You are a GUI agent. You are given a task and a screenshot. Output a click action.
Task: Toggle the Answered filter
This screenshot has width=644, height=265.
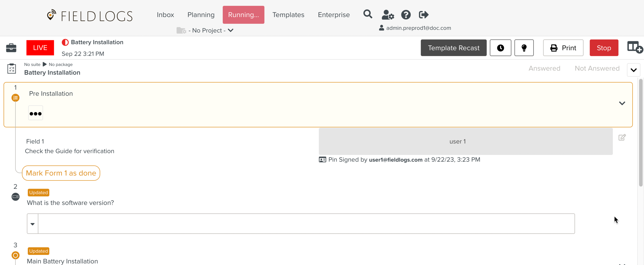pos(544,68)
